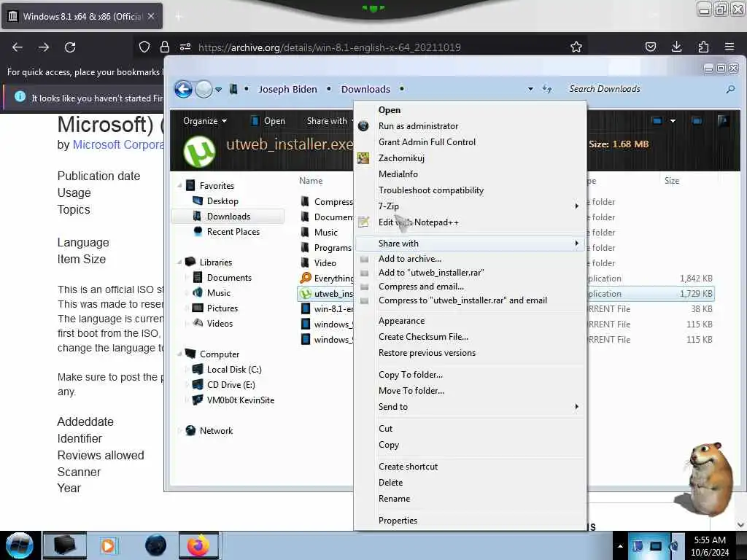Screen dimensions: 747x560
Task: Click the site padlock icon
Action: [165, 47]
